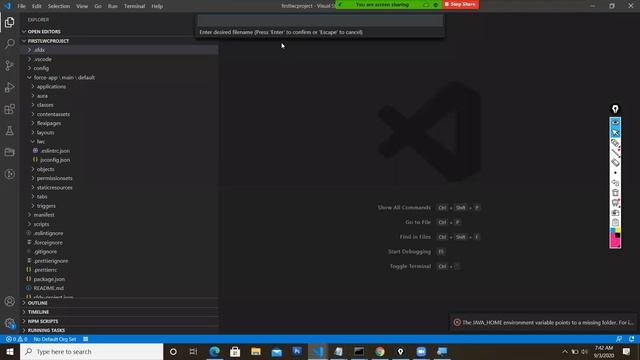Collapse the lwc folder
Image resolution: width=640 pixels, height=360 pixels.
coord(120,142)
